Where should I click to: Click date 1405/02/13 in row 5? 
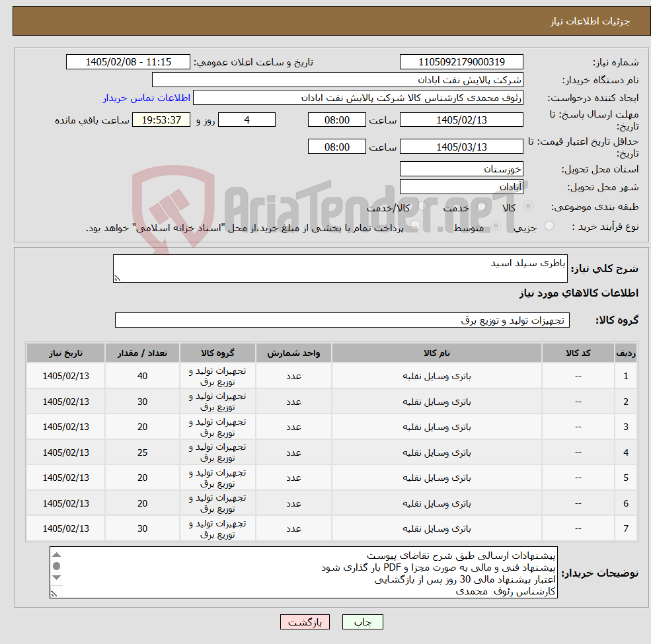(x=65, y=478)
